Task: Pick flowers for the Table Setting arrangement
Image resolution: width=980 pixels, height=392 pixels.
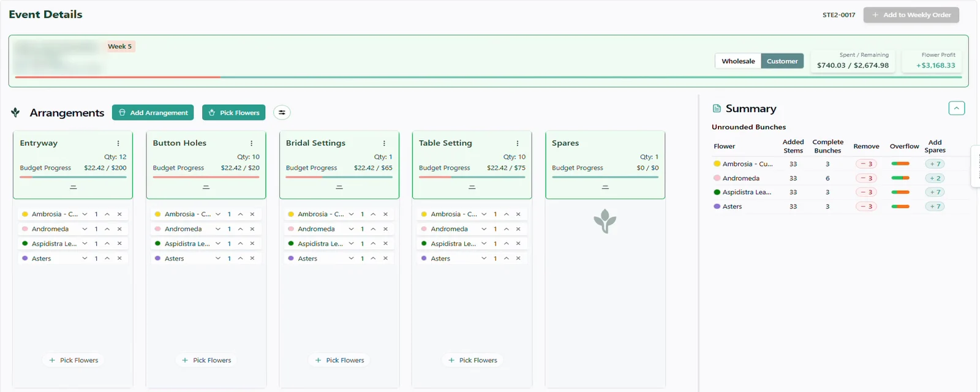Action: point(472,360)
